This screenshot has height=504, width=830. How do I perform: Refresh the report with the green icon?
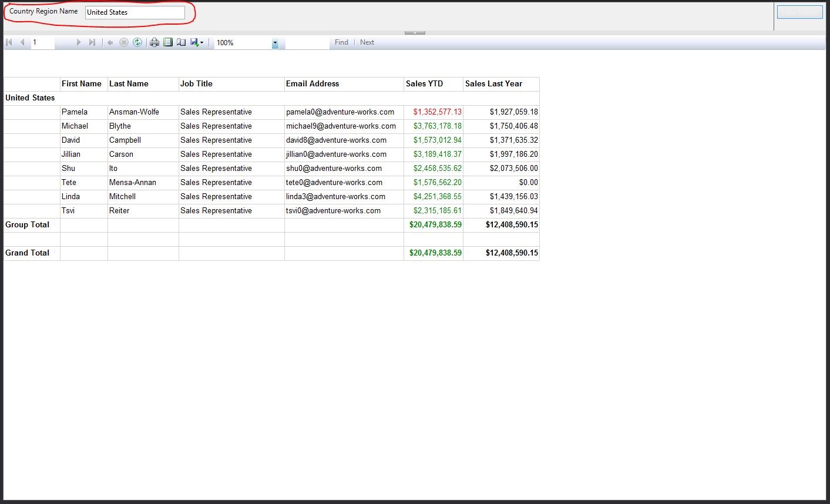click(137, 42)
